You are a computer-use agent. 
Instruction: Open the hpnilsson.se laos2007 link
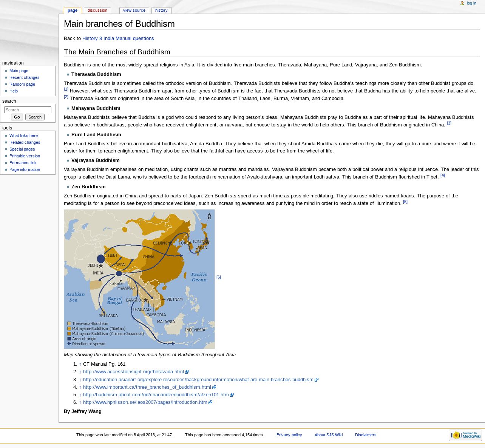(x=145, y=402)
